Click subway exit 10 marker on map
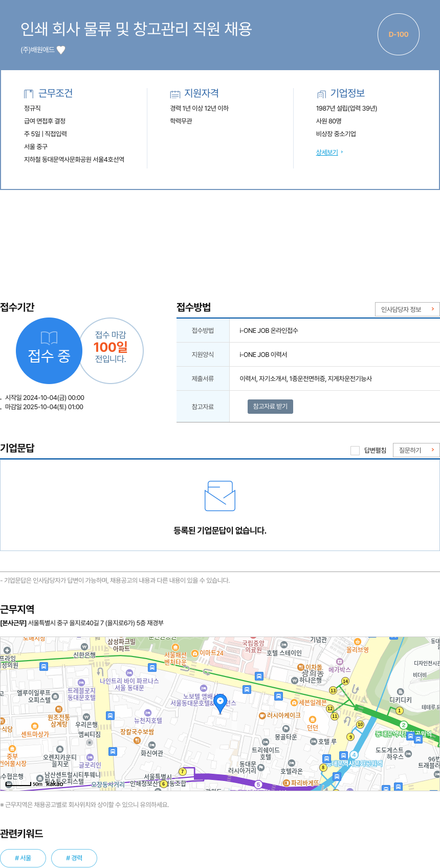The width and height of the screenshot is (440, 868). pyautogui.click(x=360, y=724)
